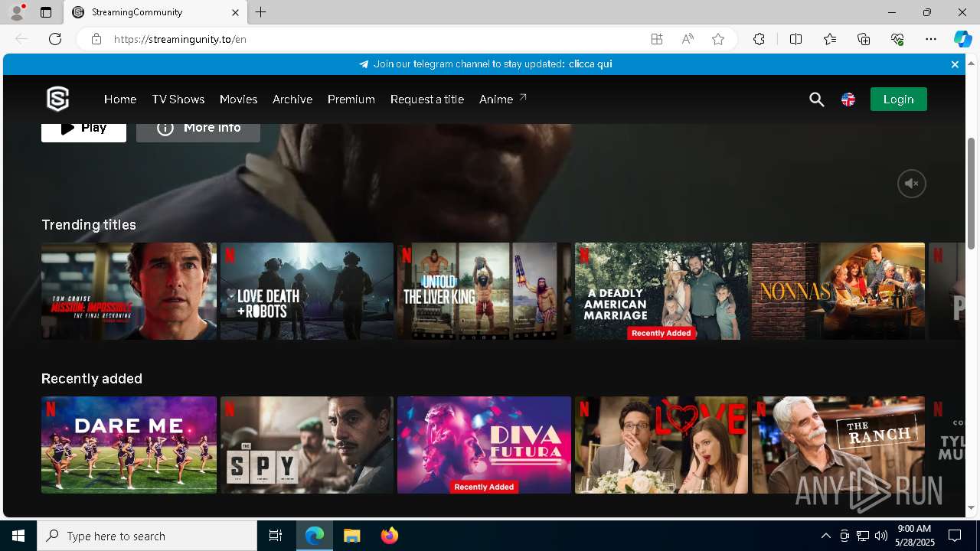Open A Deadly American Marriage thumbnail
This screenshot has width=980, height=551.
click(661, 291)
